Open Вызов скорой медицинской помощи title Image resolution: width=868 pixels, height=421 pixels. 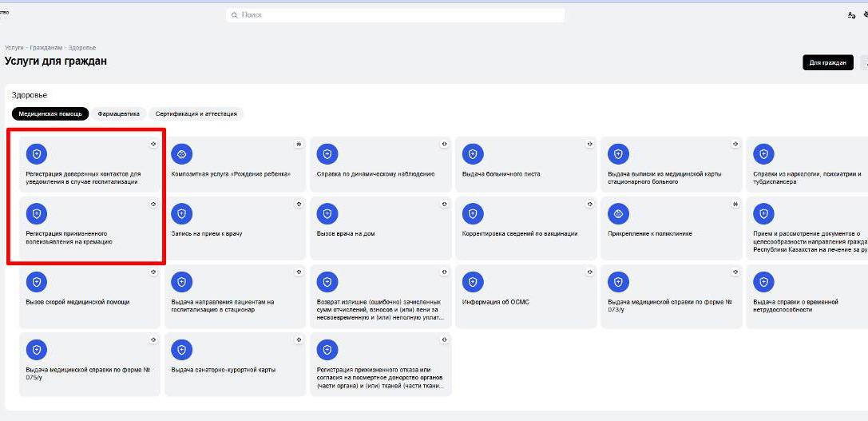(77, 302)
